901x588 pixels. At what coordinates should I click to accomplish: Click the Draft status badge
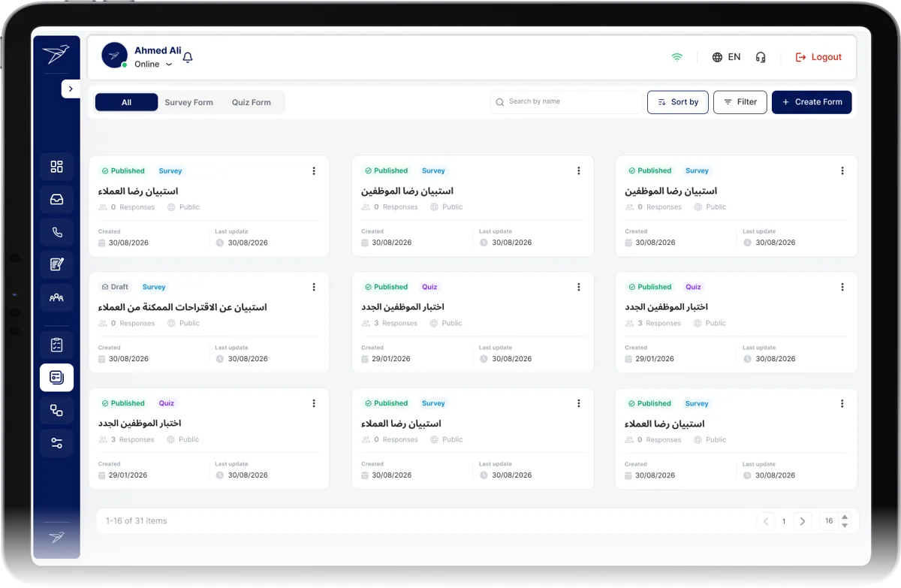114,287
